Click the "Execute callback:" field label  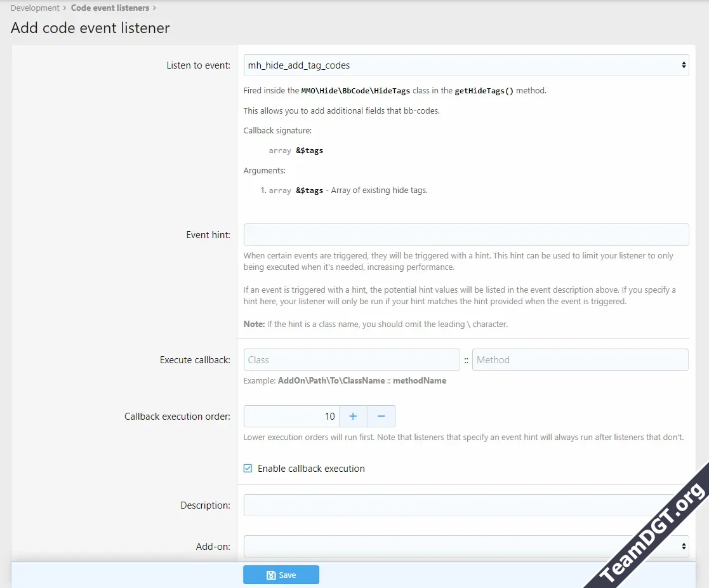[195, 360]
